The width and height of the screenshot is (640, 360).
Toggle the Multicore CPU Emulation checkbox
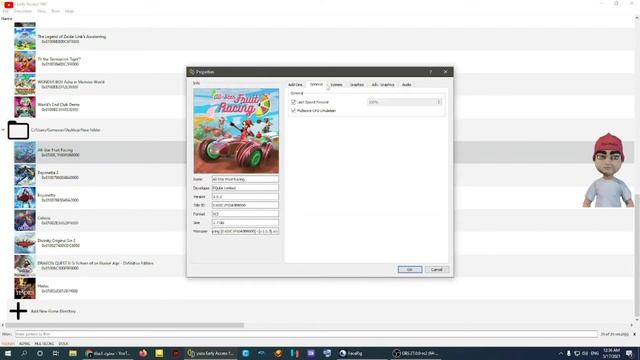[293, 111]
